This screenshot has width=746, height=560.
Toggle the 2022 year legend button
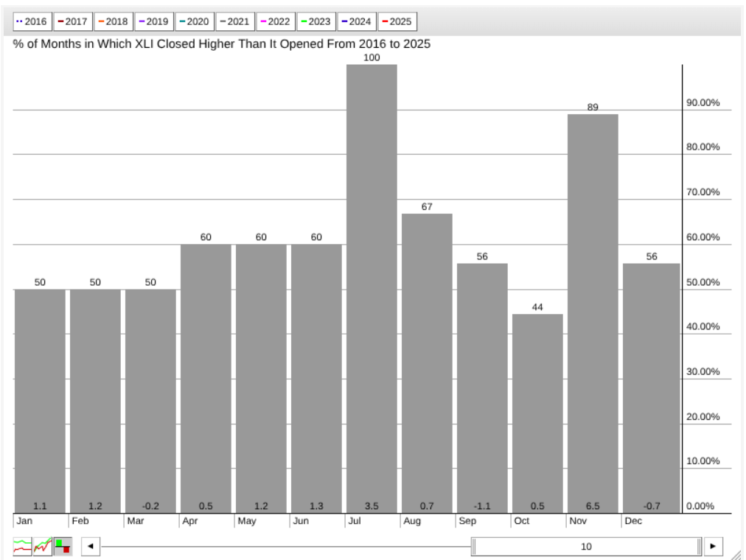click(x=276, y=21)
